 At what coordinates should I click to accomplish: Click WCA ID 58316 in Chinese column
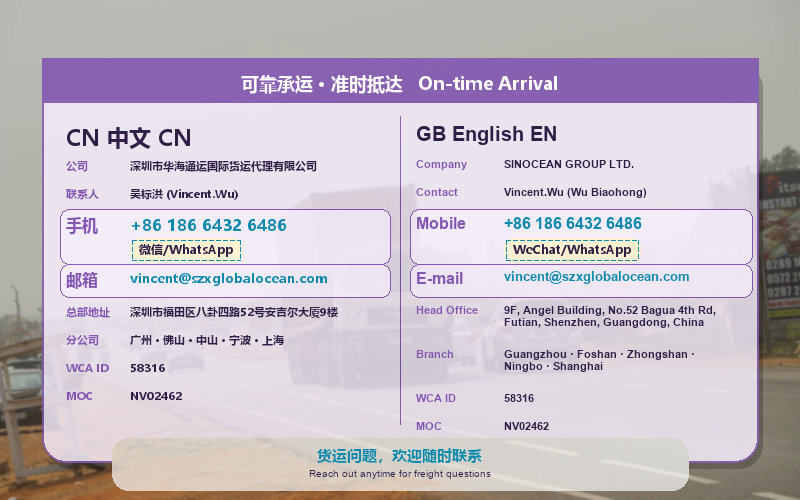pyautogui.click(x=147, y=368)
